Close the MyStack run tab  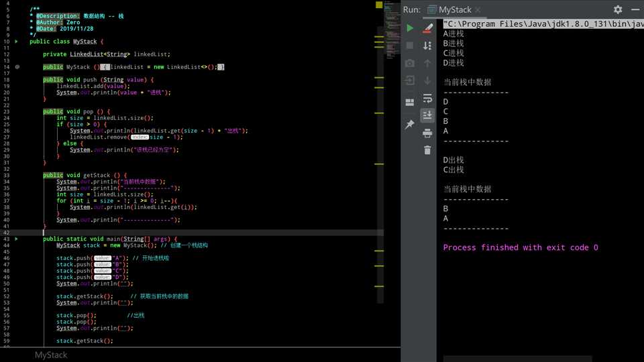[478, 9]
